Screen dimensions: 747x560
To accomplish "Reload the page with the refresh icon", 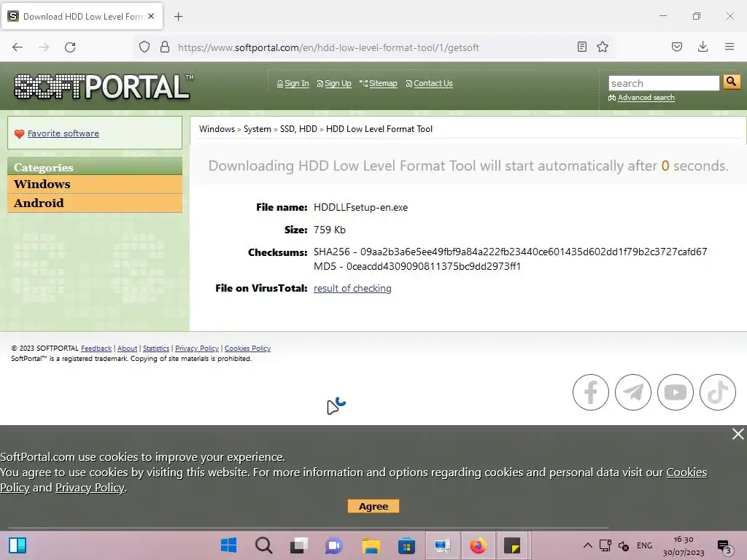I will (70, 47).
